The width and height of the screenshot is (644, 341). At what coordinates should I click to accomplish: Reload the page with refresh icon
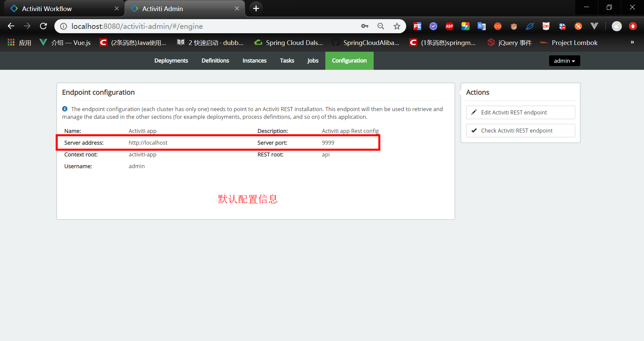43,26
